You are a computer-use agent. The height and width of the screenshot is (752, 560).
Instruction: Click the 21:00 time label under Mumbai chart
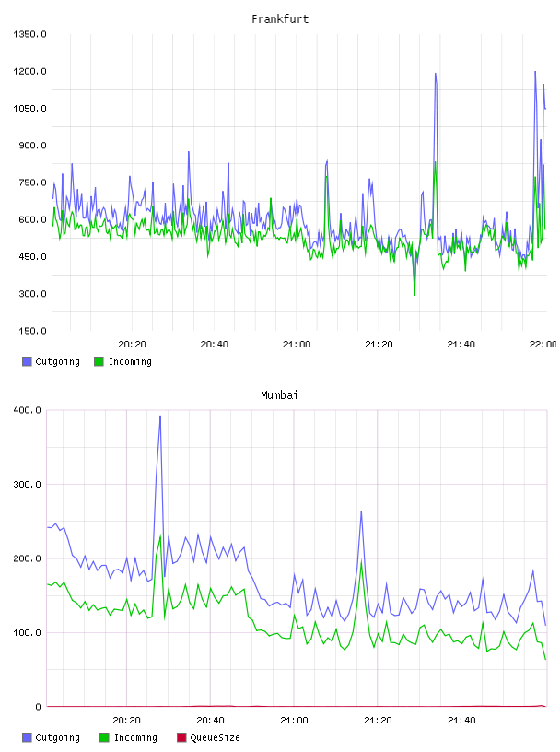pyautogui.click(x=294, y=721)
